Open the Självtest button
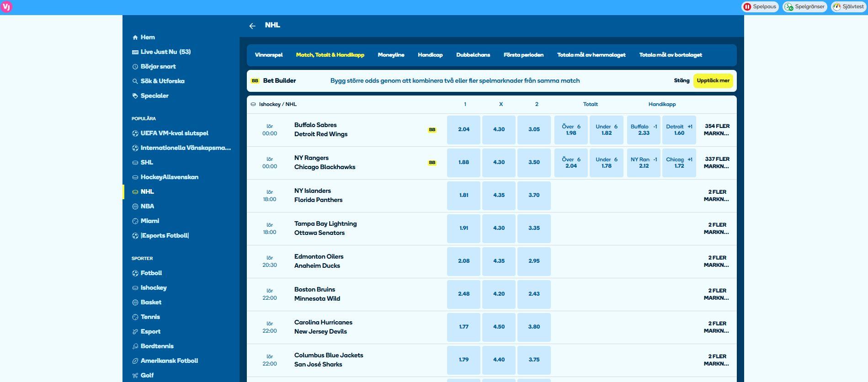 pos(849,7)
